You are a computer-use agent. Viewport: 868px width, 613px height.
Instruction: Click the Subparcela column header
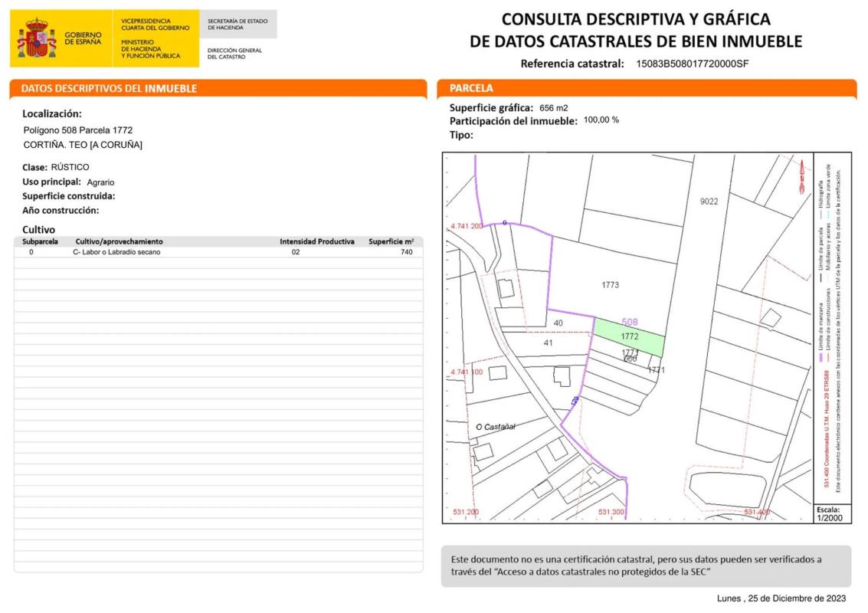[x=40, y=241]
